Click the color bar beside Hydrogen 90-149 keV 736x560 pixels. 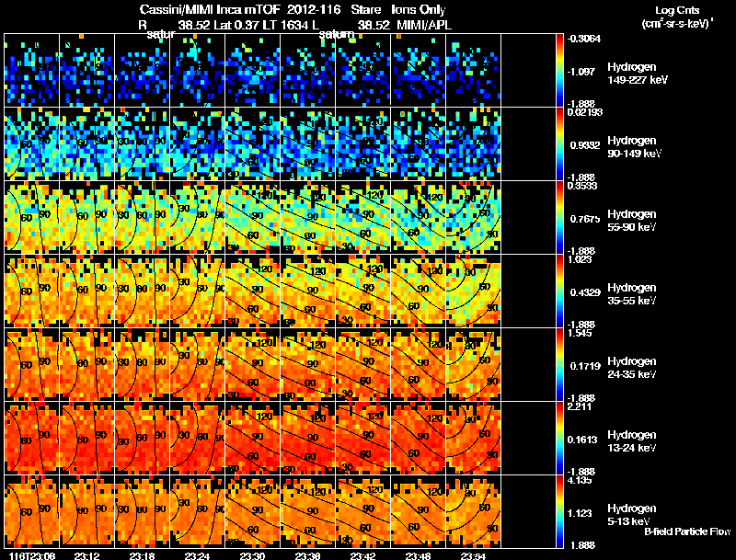click(x=559, y=143)
